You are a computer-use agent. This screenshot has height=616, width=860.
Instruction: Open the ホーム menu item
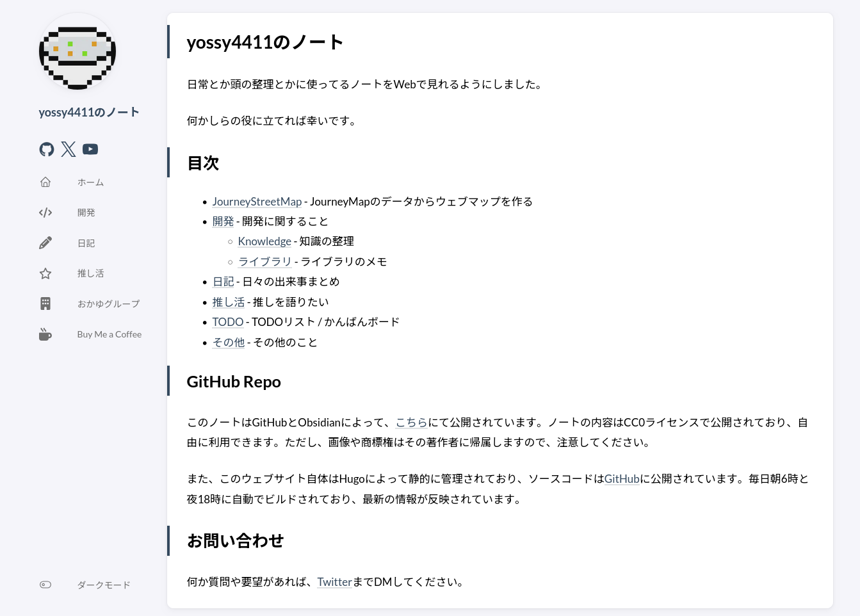coord(90,182)
